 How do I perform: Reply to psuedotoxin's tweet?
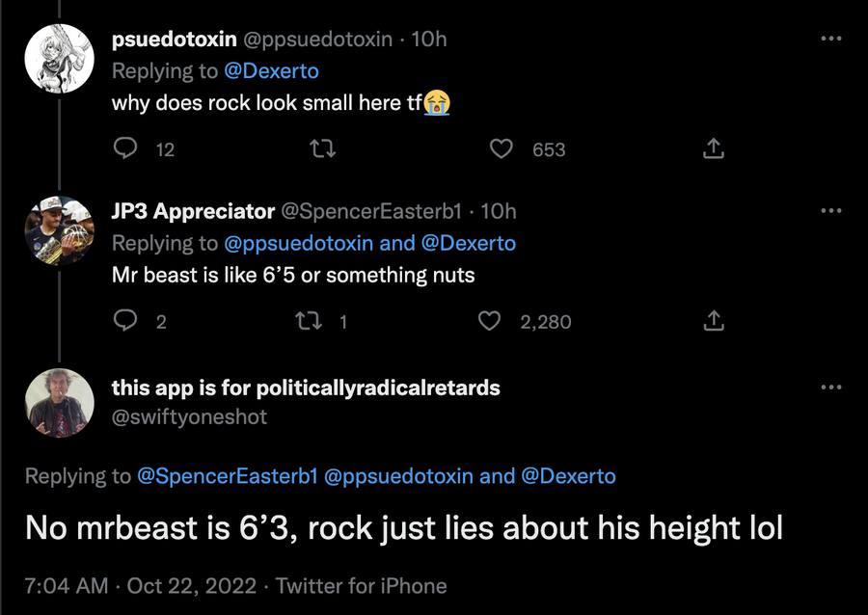[125, 149]
